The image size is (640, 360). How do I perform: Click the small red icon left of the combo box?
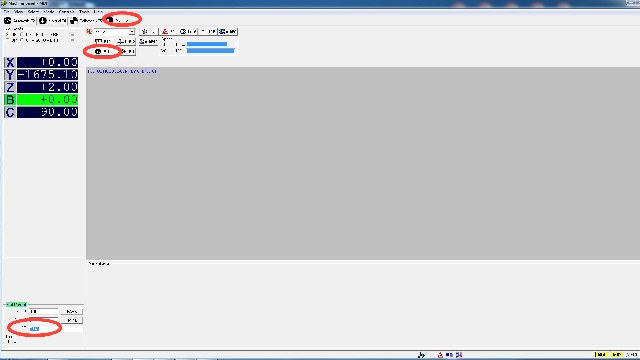[x=89, y=31]
